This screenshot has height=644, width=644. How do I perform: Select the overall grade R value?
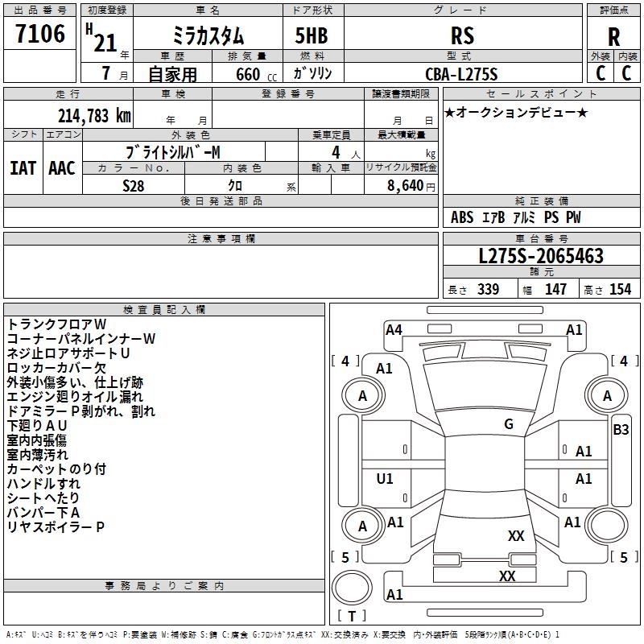[613, 36]
